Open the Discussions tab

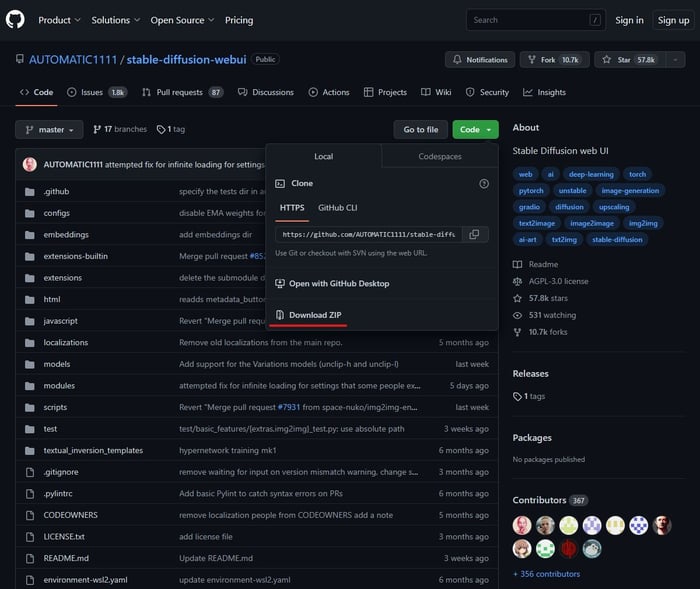point(266,92)
